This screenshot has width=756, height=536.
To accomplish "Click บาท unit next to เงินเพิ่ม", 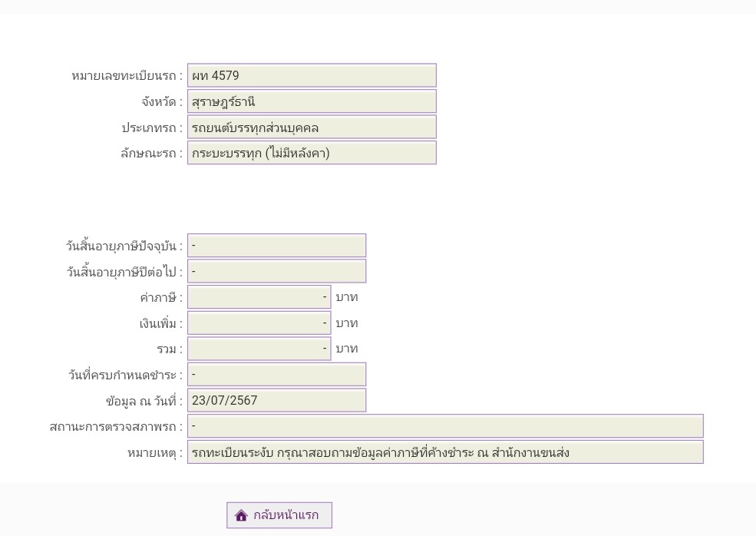I will tap(347, 323).
